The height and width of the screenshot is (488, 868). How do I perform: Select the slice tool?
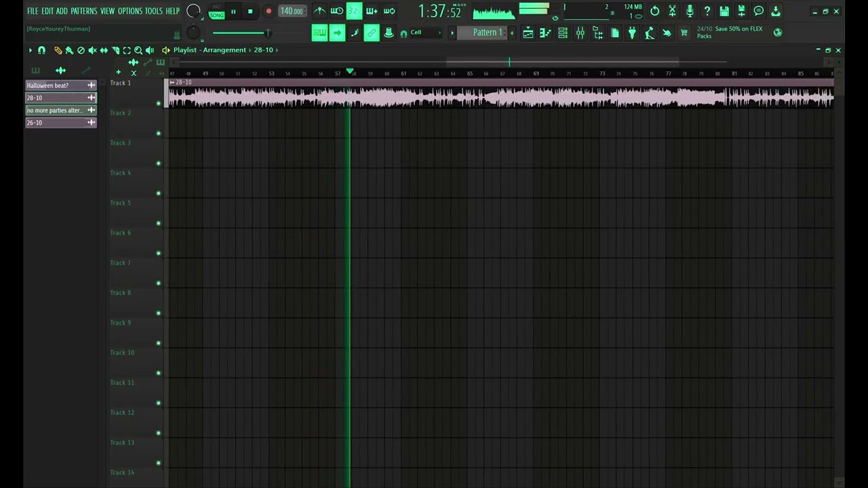[115, 50]
